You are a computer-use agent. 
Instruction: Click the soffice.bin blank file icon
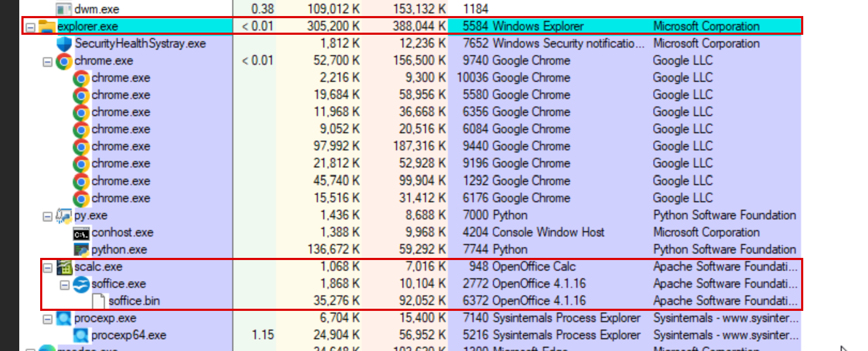98,301
